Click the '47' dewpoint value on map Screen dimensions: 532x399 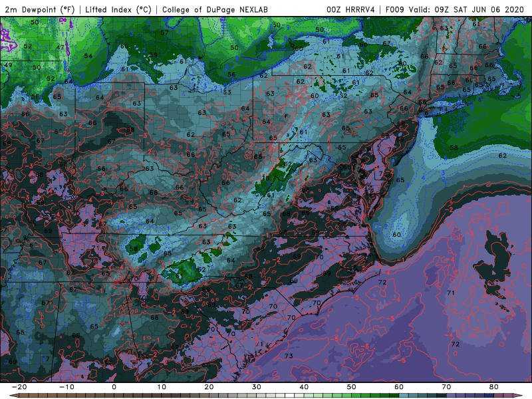click(x=60, y=47)
